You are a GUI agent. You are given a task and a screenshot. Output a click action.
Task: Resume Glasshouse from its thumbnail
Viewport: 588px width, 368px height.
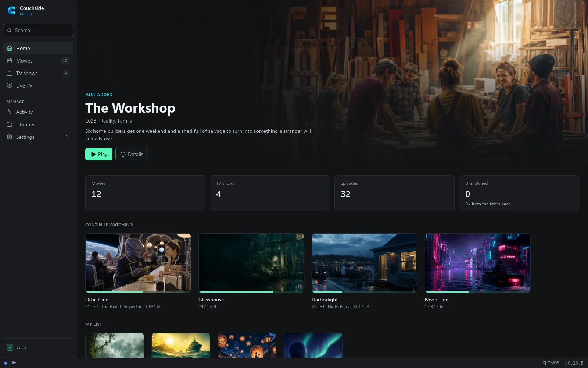(x=251, y=263)
